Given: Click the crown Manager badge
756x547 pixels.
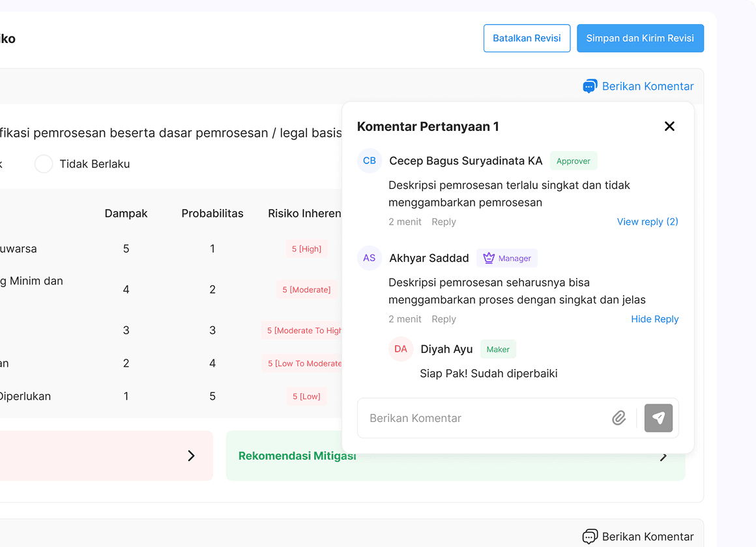Looking at the screenshot, I should coord(507,259).
